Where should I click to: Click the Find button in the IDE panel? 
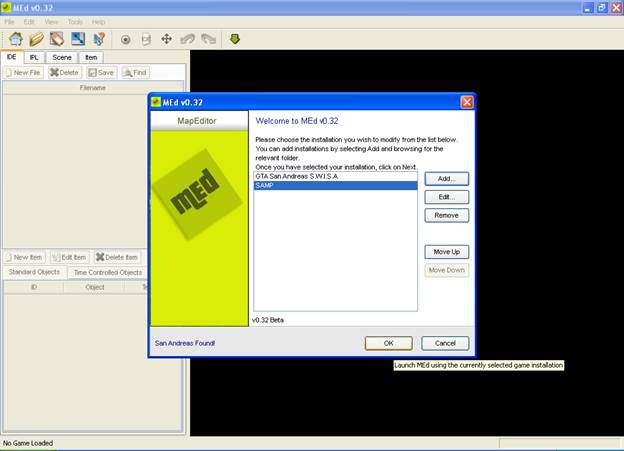tap(135, 72)
